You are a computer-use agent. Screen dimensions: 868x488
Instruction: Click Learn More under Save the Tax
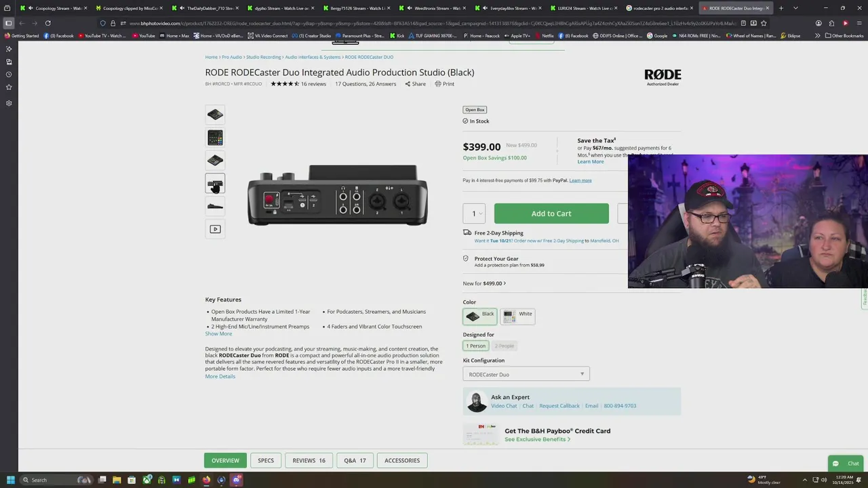click(591, 161)
